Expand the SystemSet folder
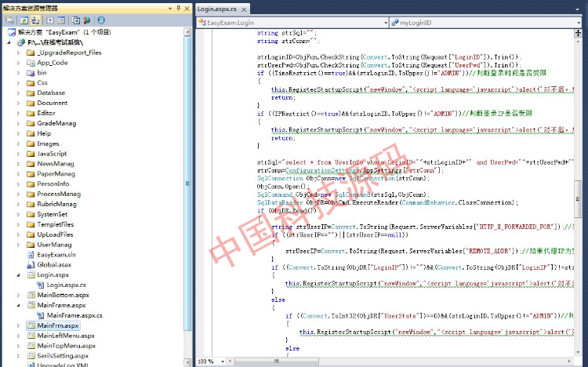Image resolution: width=588 pixels, height=367 pixels. (18, 214)
